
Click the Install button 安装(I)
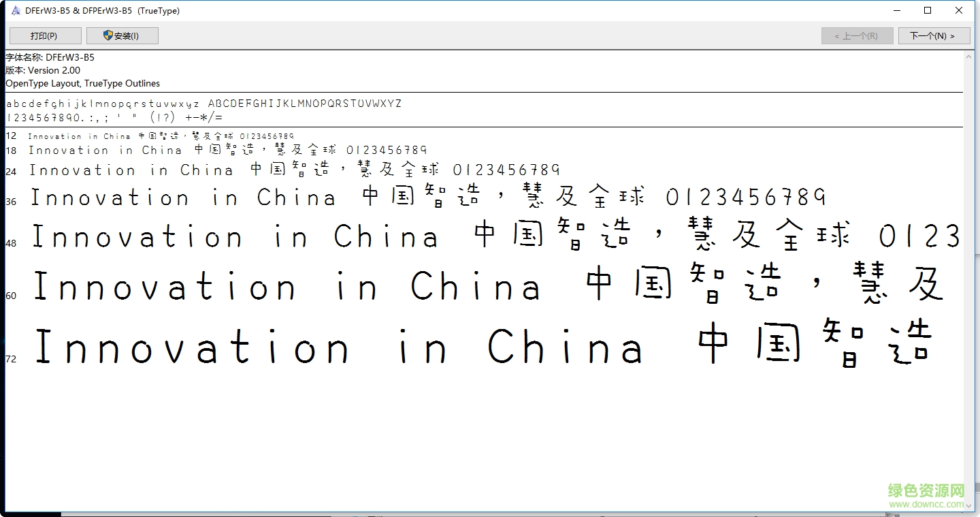point(122,35)
